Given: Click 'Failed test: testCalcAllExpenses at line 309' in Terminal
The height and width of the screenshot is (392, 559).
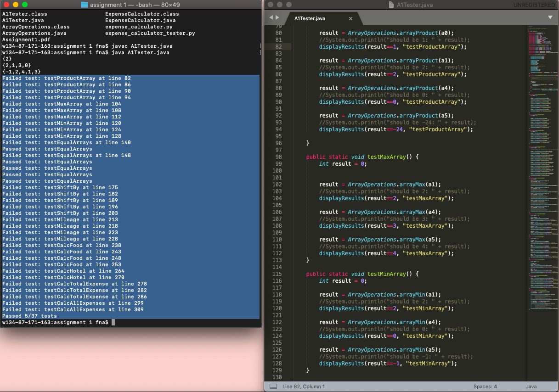Looking at the screenshot, I should point(73,309).
